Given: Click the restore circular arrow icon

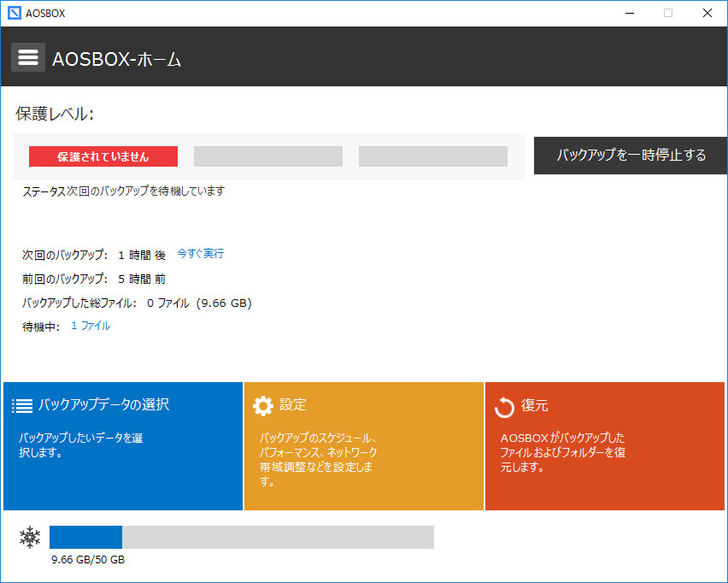Looking at the screenshot, I should (504, 408).
